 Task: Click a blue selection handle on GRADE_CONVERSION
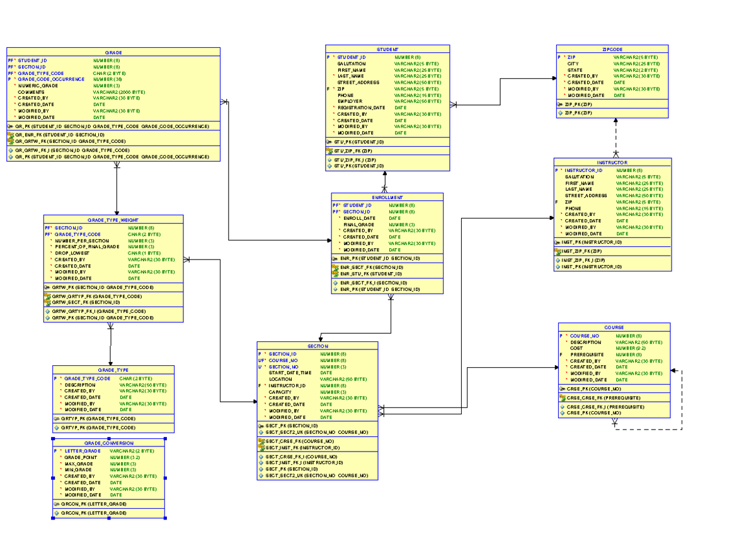point(52,438)
